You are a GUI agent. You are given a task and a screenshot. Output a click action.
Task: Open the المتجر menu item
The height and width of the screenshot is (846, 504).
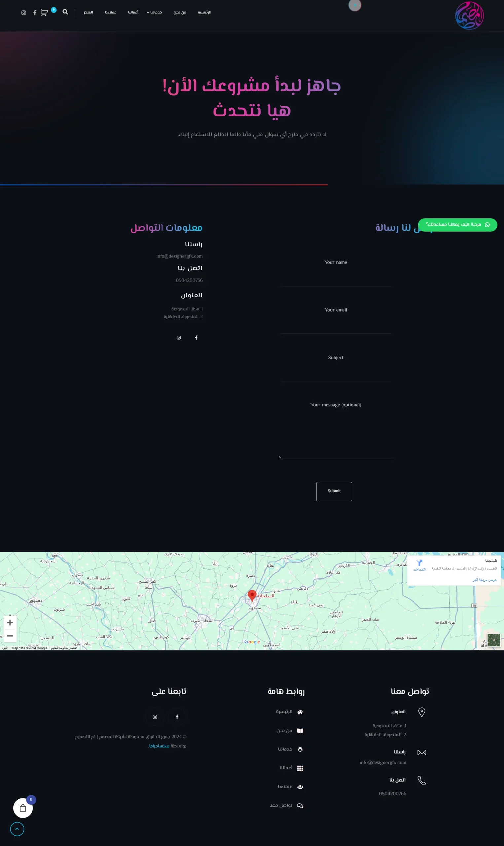point(88,12)
